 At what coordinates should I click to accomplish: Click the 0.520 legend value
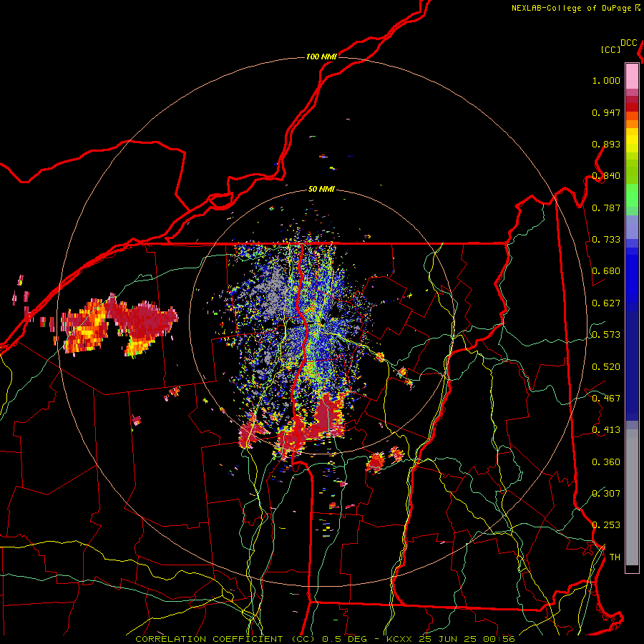(x=606, y=367)
